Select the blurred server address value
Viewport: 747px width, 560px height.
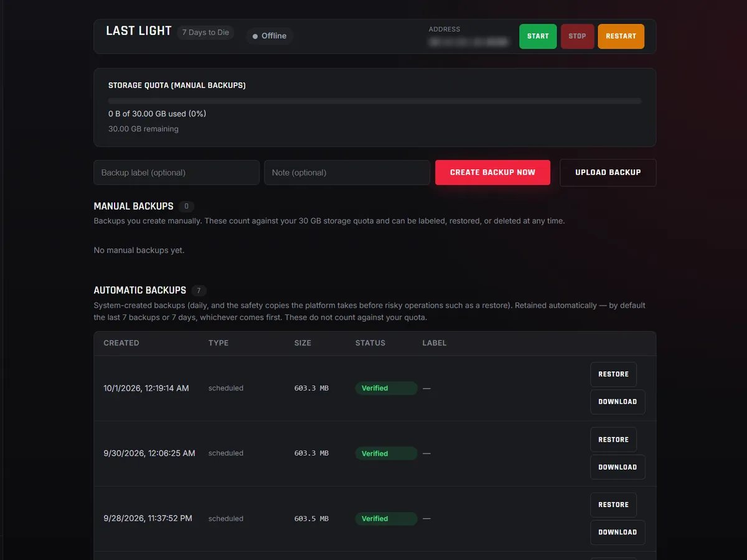(x=469, y=42)
